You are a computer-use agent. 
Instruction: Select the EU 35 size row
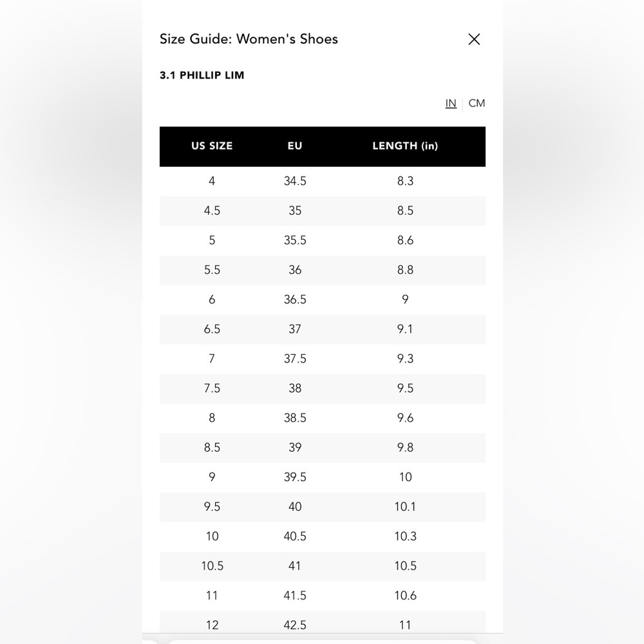click(x=323, y=211)
